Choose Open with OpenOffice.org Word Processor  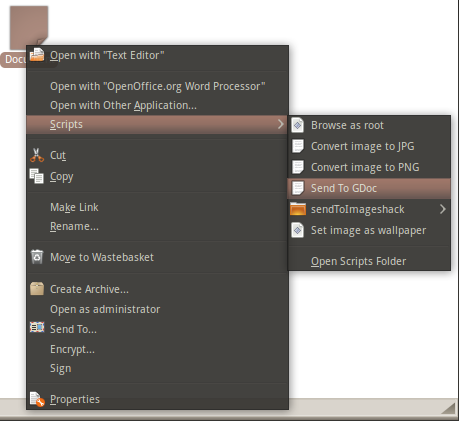pos(157,86)
